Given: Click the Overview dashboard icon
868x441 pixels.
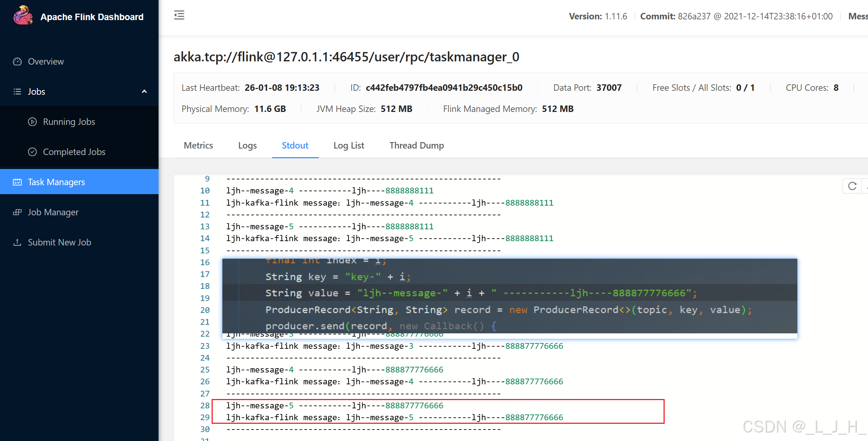Looking at the screenshot, I should [17, 62].
